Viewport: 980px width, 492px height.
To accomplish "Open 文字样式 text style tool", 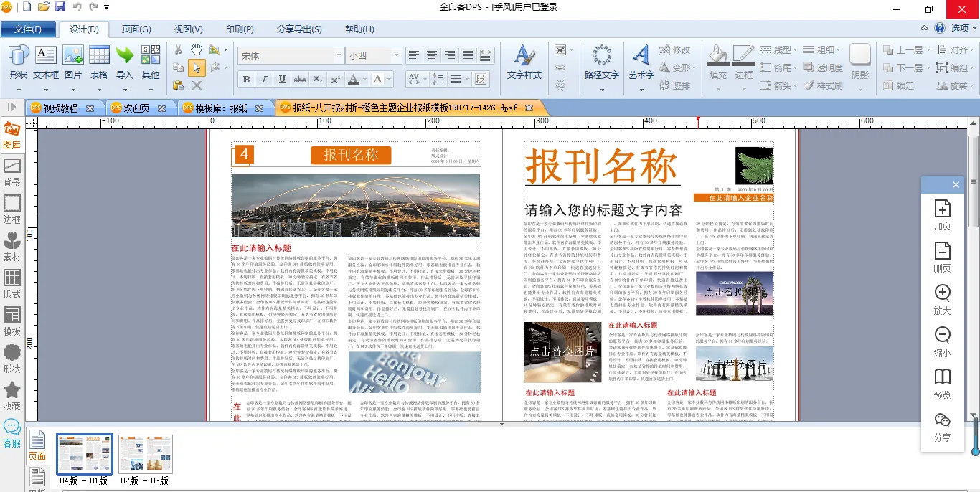I will click(x=524, y=62).
